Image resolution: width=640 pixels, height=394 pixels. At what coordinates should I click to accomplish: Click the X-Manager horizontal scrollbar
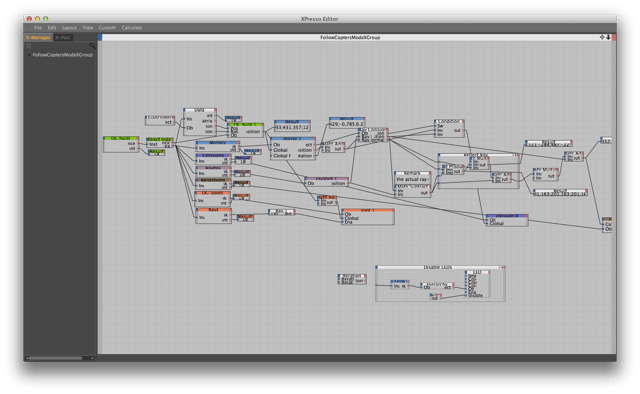pyautogui.click(x=55, y=358)
